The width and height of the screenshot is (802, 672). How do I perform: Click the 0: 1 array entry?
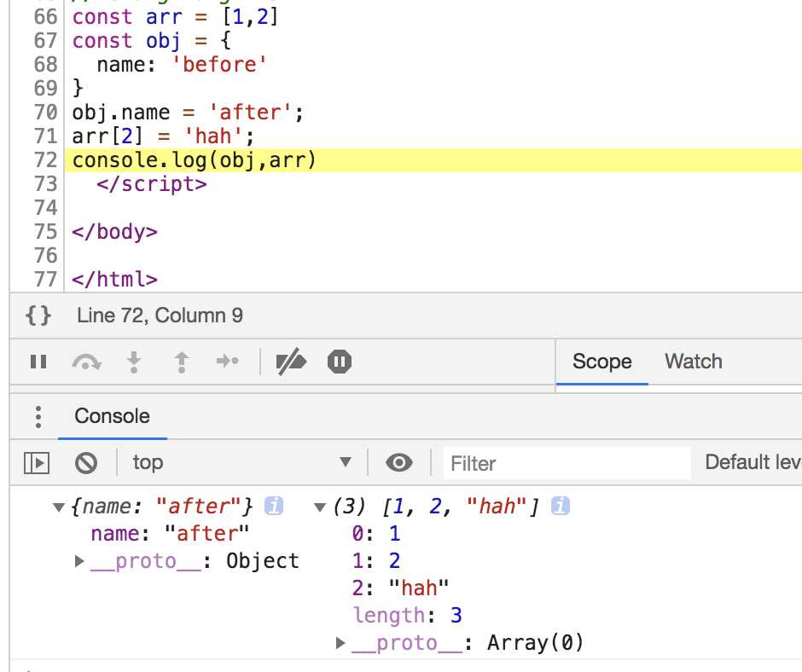(375, 534)
